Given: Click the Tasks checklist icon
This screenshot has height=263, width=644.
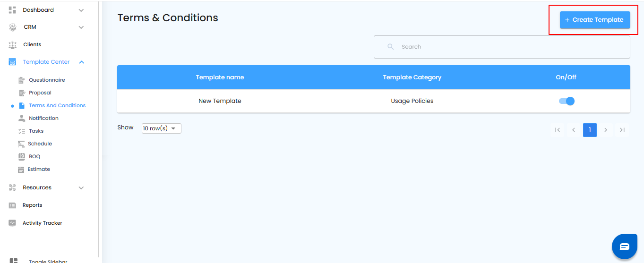Looking at the screenshot, I should click(21, 131).
